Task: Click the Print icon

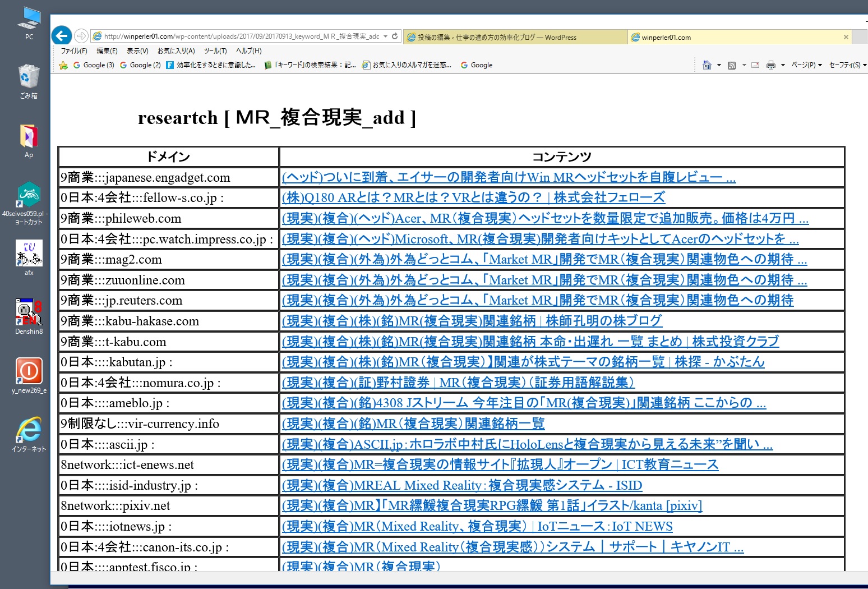Action: click(x=771, y=65)
